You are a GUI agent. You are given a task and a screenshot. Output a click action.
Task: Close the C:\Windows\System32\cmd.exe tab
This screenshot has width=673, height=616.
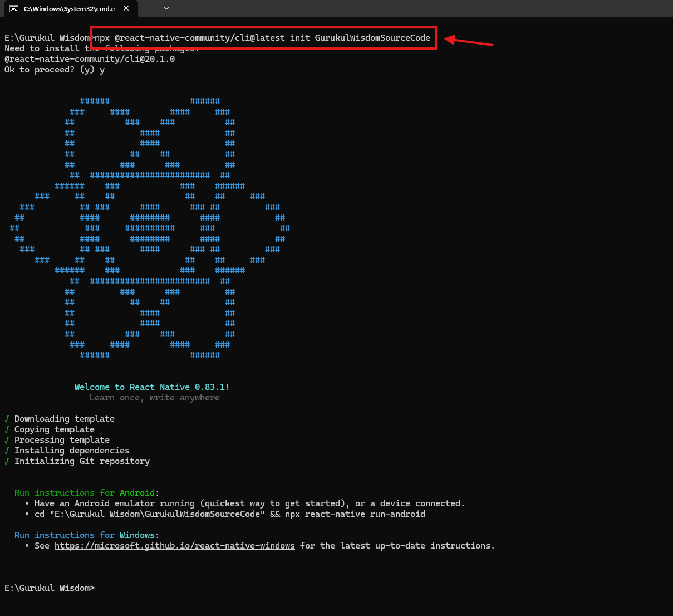126,8
